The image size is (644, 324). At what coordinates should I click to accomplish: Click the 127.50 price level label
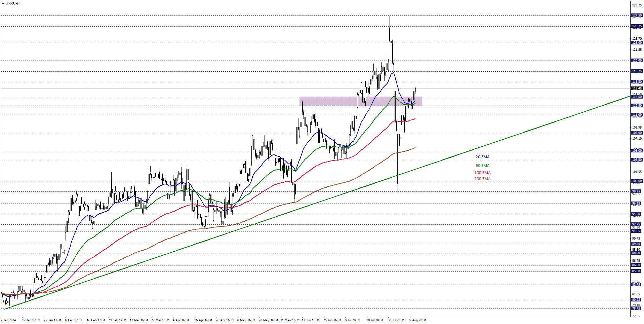637,15
